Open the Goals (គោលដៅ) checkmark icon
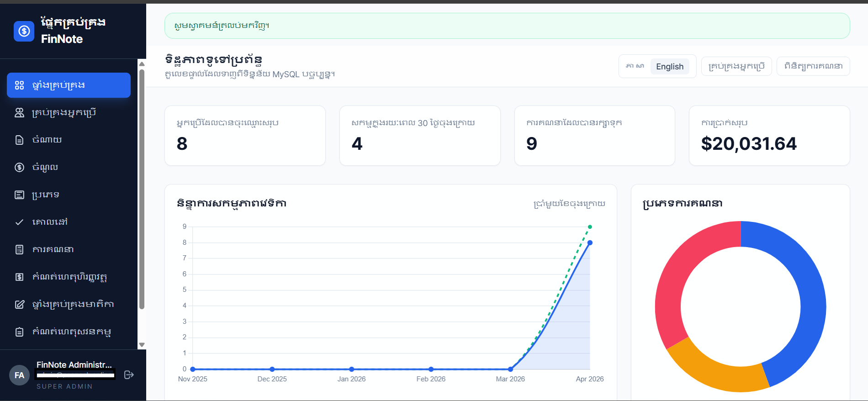This screenshot has height=401, width=868. tap(19, 222)
